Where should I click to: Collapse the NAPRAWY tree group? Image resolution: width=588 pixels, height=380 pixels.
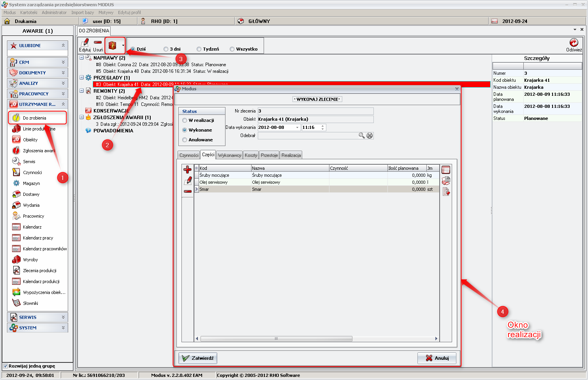82,58
